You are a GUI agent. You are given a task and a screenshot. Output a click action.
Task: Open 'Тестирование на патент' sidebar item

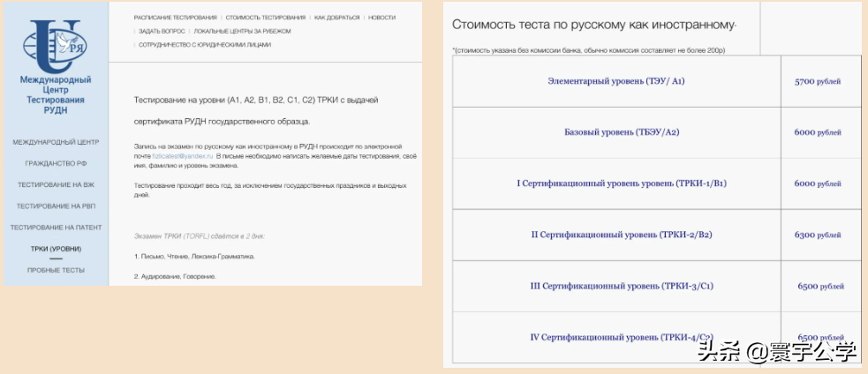tap(56, 228)
